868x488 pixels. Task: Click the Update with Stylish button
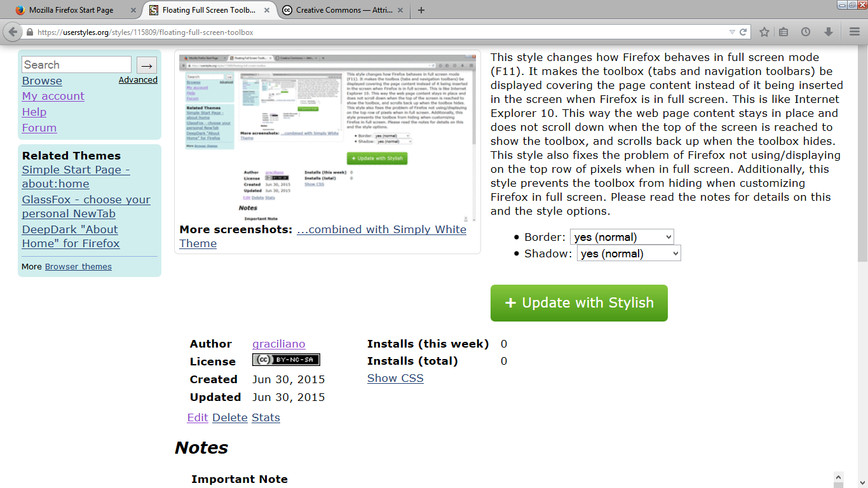pos(579,303)
